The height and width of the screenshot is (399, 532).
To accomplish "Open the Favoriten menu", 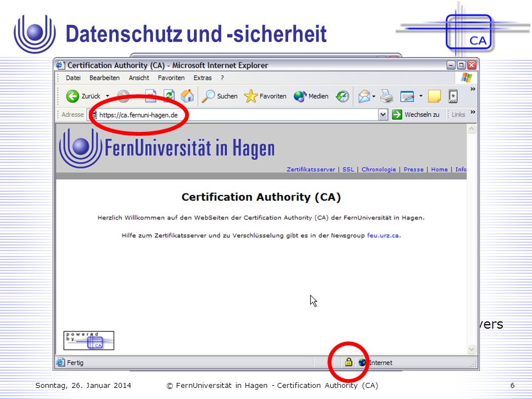I will pos(171,78).
